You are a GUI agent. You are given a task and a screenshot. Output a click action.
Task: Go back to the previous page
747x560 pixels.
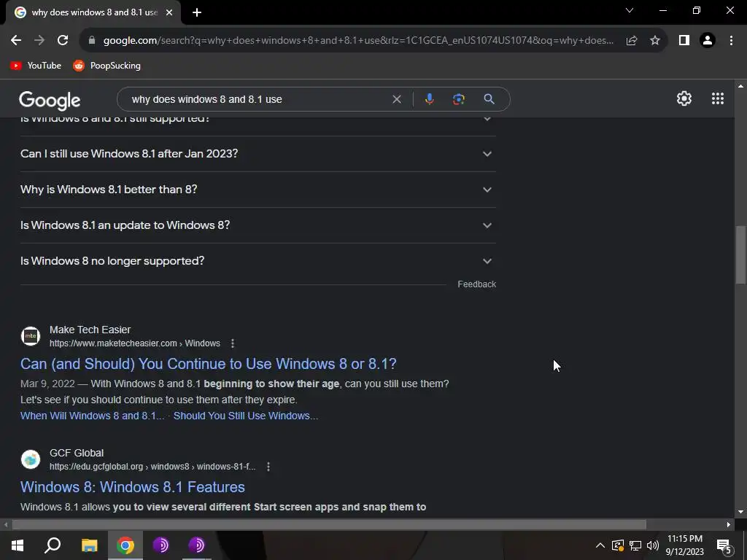click(16, 41)
